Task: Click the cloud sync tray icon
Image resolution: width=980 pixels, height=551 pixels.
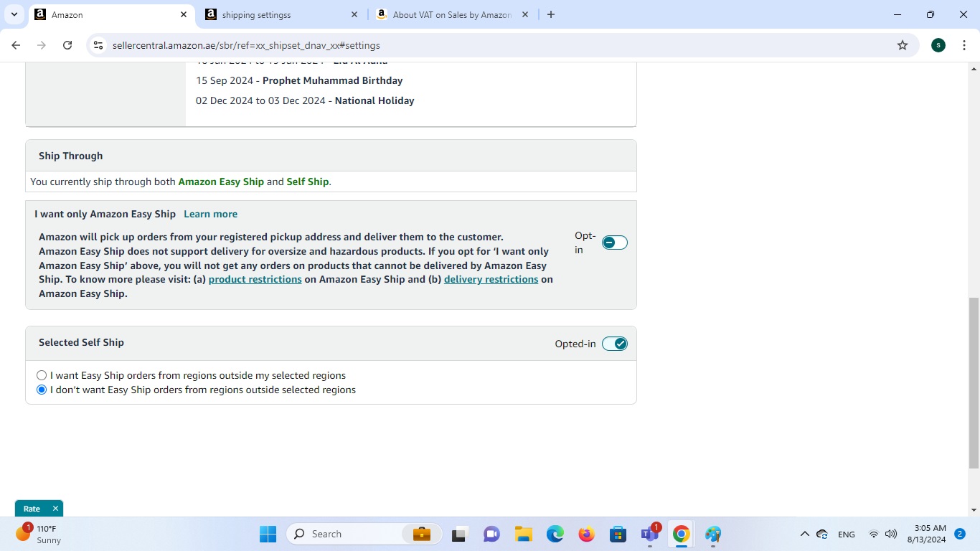Action: click(823, 534)
